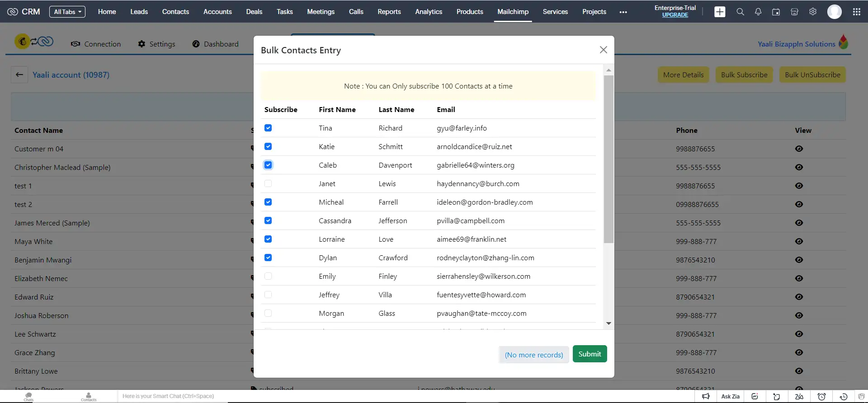868x403 pixels.
Task: Open the Leads tab
Action: coord(139,12)
